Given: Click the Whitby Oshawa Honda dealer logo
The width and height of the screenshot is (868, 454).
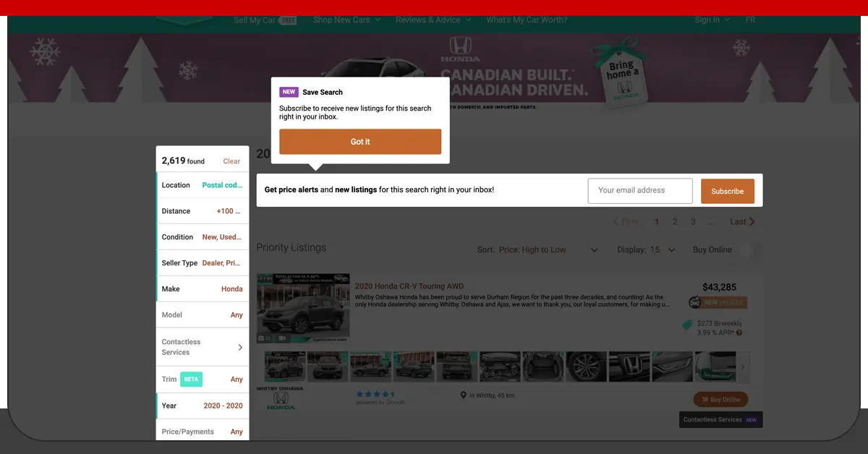Looking at the screenshot, I should 280,398.
